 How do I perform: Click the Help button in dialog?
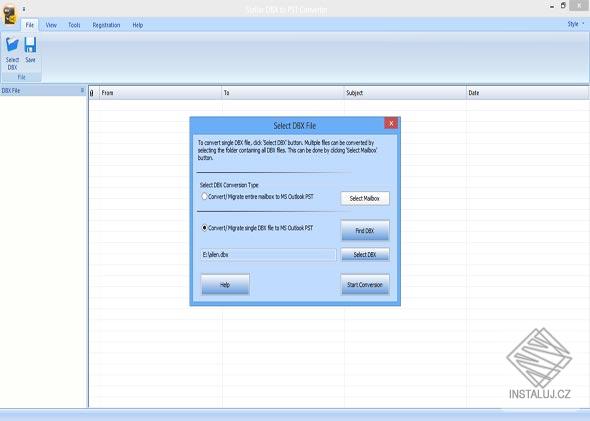(225, 285)
